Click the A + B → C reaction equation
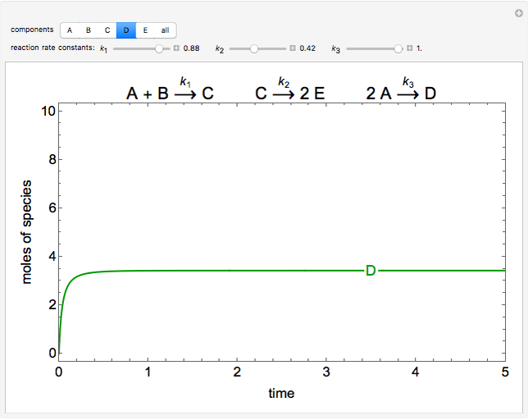The width and height of the screenshot is (528, 420). [x=170, y=92]
